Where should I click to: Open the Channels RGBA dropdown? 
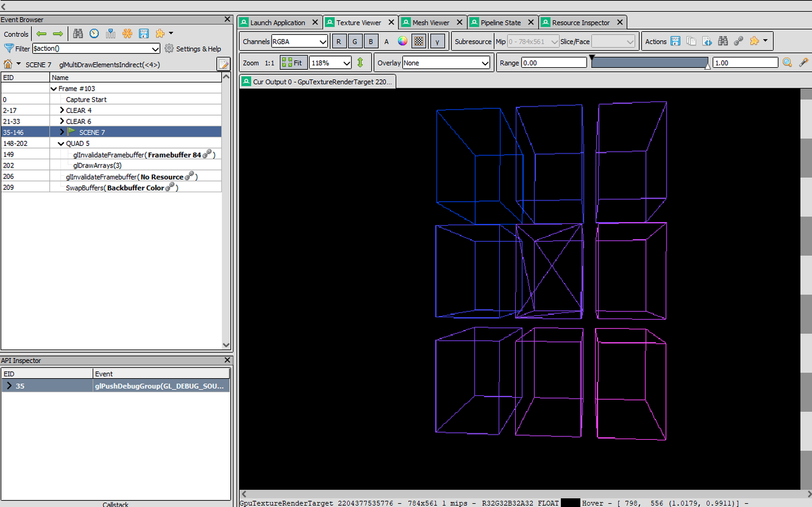(299, 41)
